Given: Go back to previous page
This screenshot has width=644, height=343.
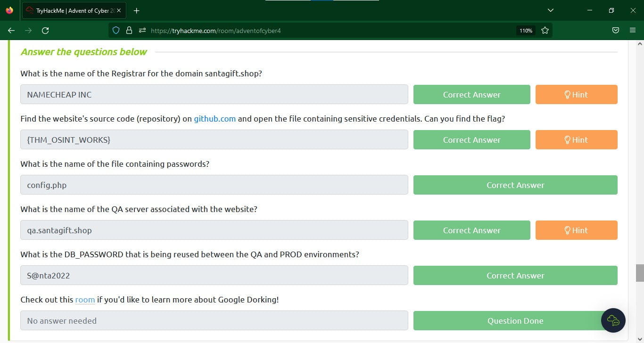Looking at the screenshot, I should pyautogui.click(x=11, y=30).
